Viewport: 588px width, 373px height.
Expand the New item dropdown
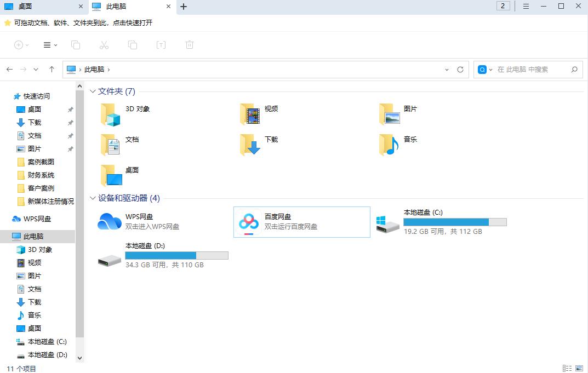[x=26, y=44]
